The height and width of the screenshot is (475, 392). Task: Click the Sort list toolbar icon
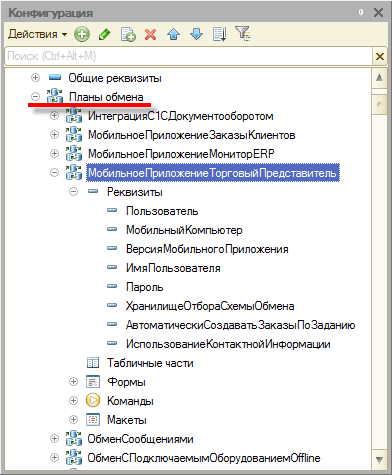tap(220, 34)
